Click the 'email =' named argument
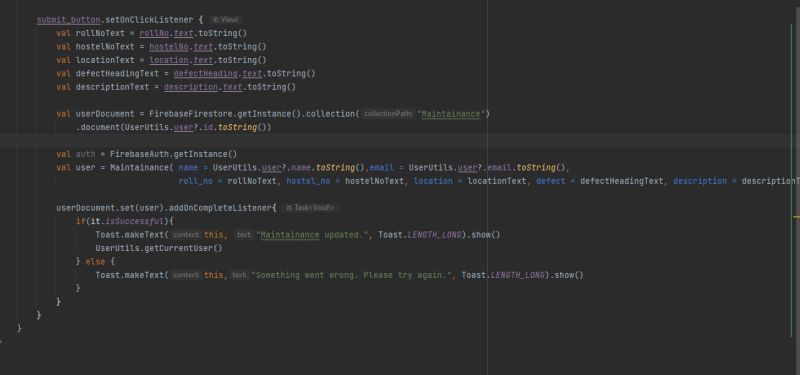Screen dimensions: 800x375 pos(387,167)
